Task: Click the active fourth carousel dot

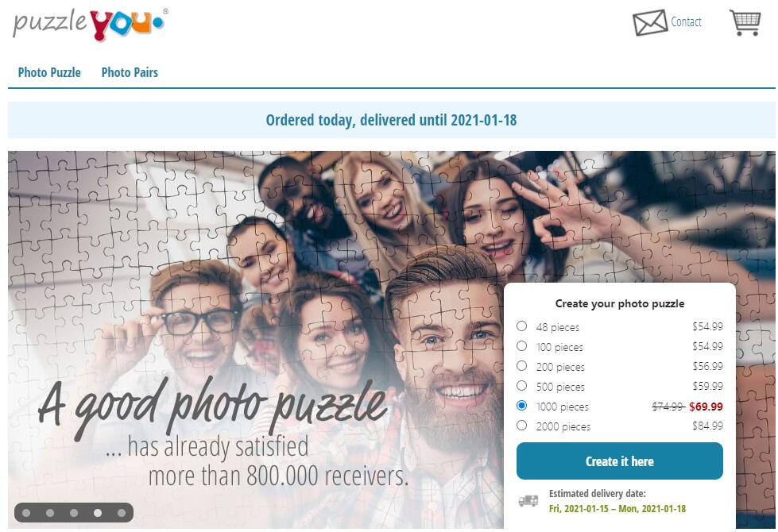Action: tap(98, 513)
